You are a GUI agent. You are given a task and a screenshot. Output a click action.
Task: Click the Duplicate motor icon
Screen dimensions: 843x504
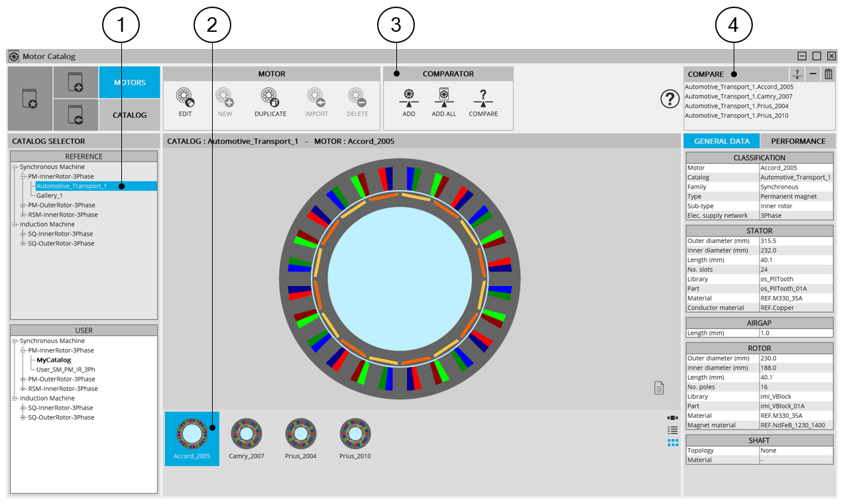[270, 99]
